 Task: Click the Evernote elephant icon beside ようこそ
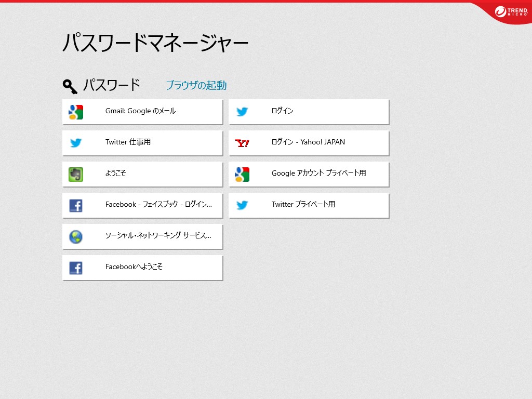(x=76, y=175)
